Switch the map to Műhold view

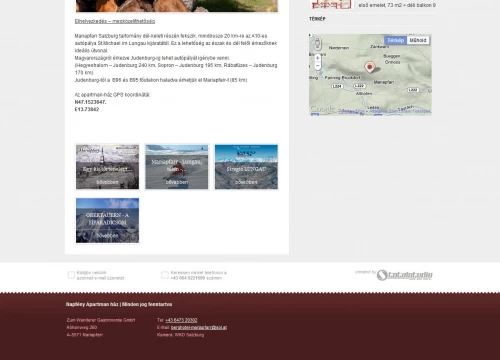[x=418, y=40]
